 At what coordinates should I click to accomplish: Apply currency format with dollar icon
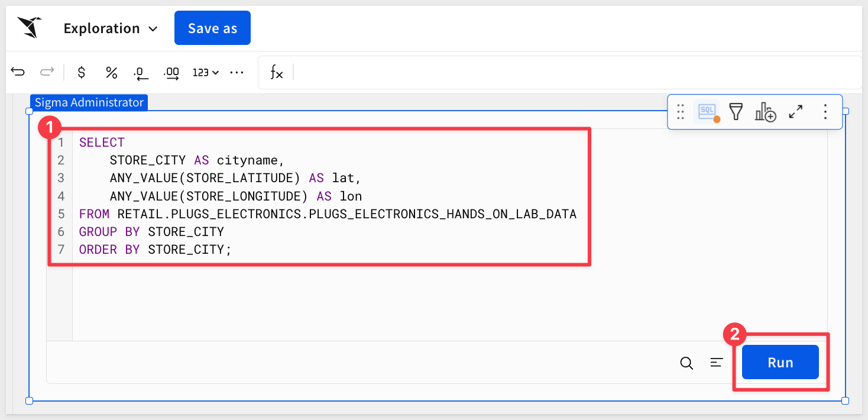pos(82,73)
